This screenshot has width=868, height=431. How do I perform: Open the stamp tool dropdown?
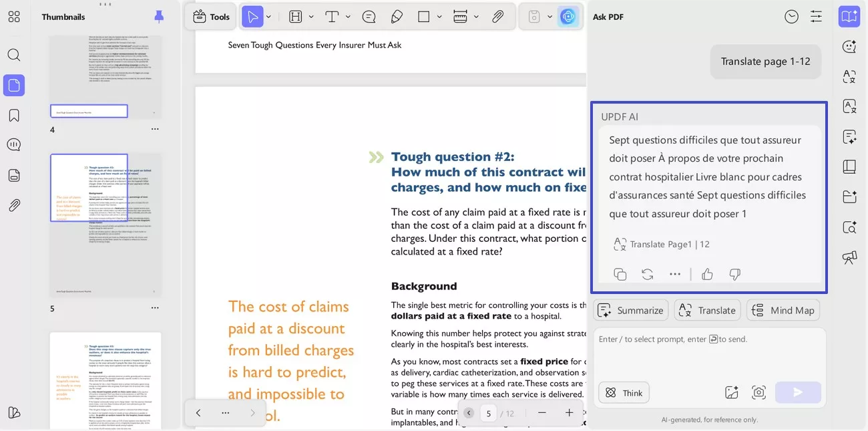click(548, 17)
